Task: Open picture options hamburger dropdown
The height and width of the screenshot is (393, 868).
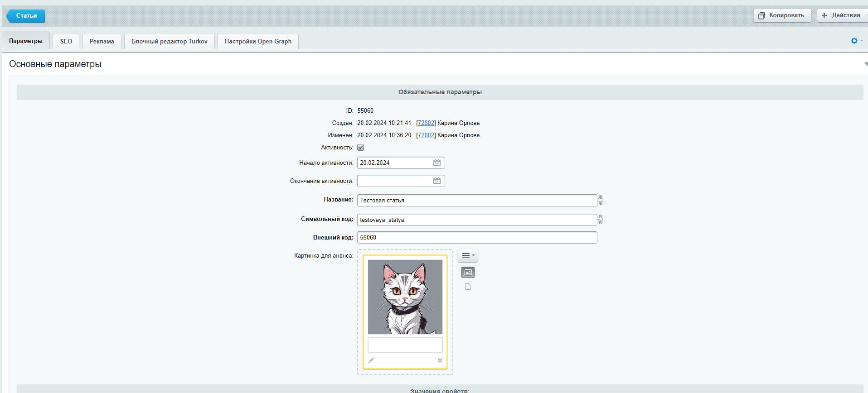Action: [x=468, y=255]
